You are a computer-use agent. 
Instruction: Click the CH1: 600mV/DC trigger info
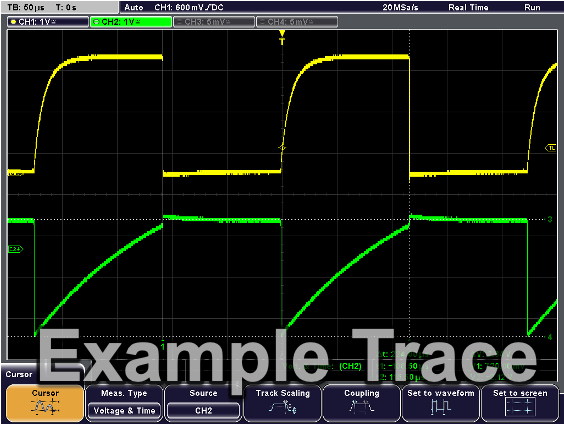pos(189,7)
